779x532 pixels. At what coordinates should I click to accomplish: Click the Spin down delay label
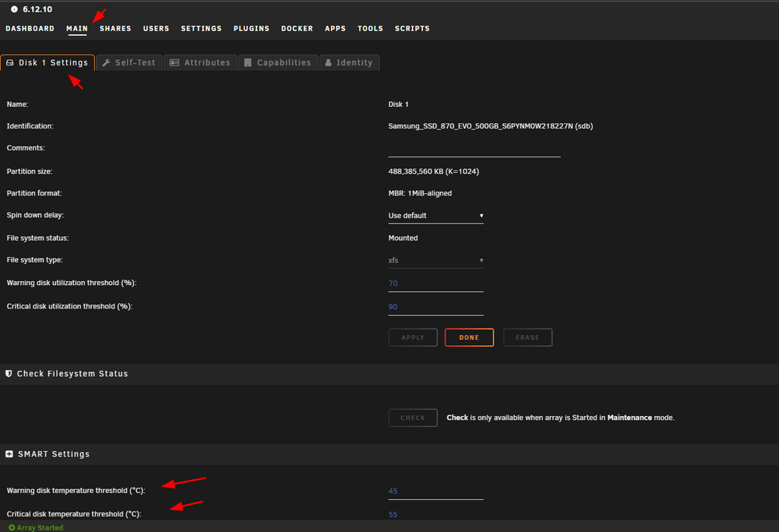[x=35, y=215]
